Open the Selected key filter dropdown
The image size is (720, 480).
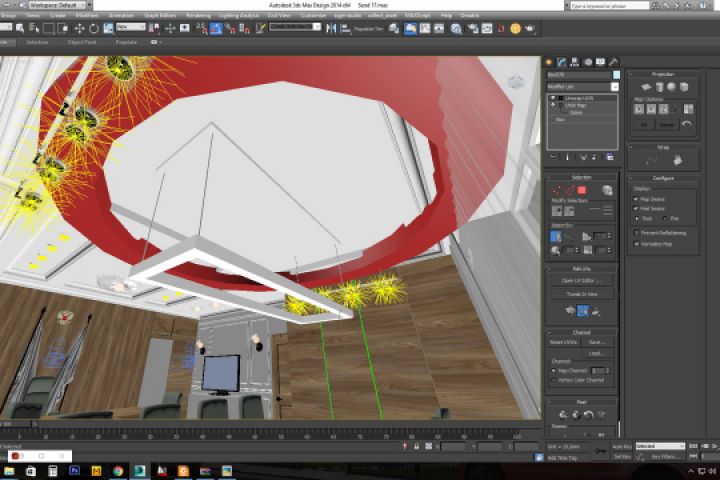pos(660,446)
